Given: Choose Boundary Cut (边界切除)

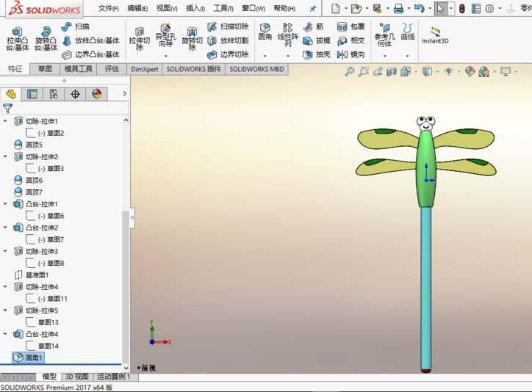Looking at the screenshot, I should click(228, 54).
